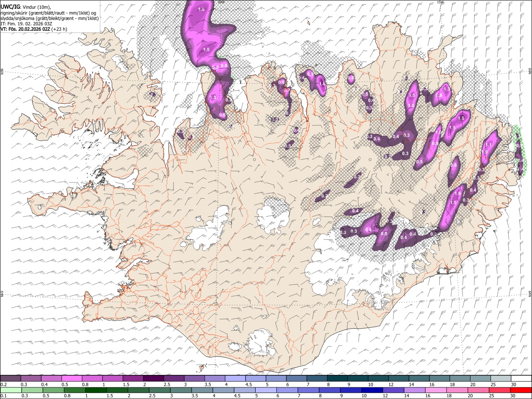Click the '30' label on the top legend row

click(514, 384)
